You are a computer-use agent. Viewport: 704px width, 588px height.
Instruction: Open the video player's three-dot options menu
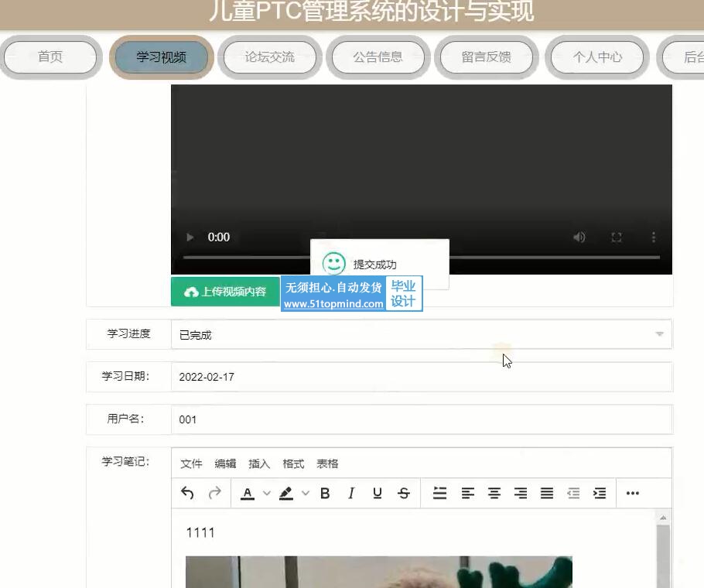653,237
